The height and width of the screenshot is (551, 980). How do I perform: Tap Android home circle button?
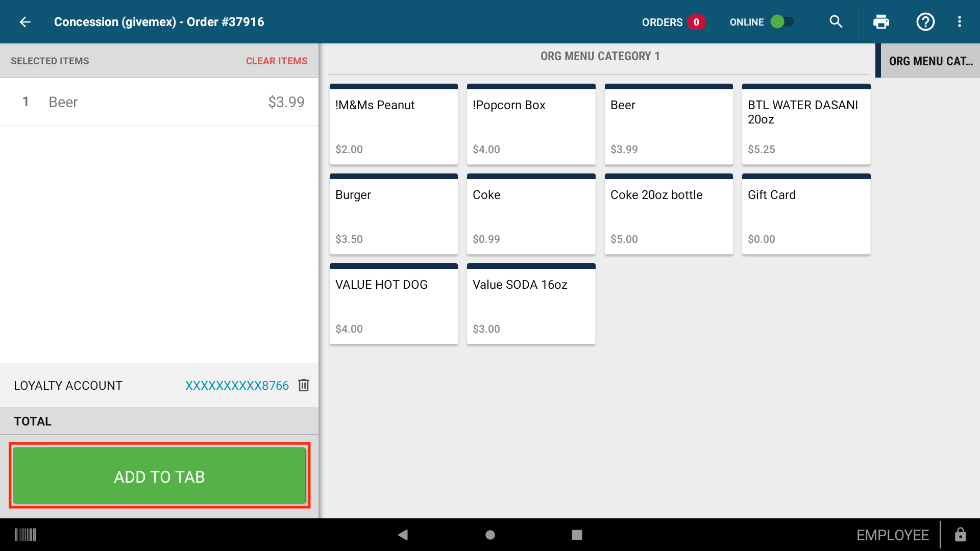point(490,535)
